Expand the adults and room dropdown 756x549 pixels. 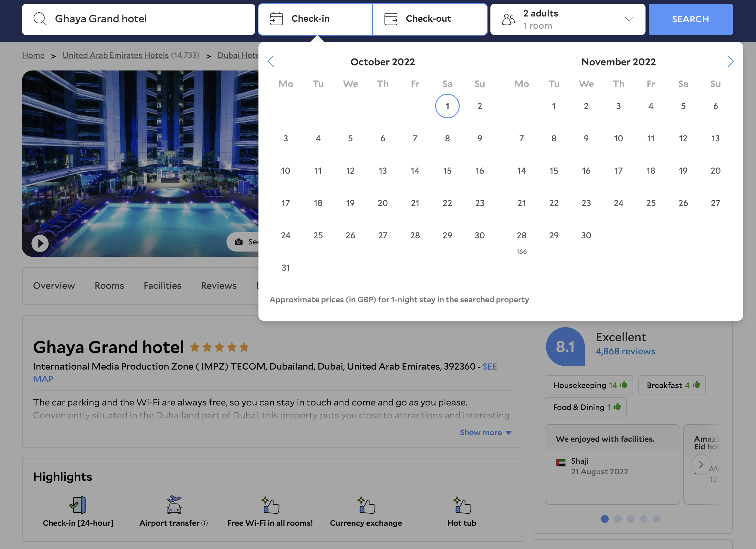pos(628,19)
